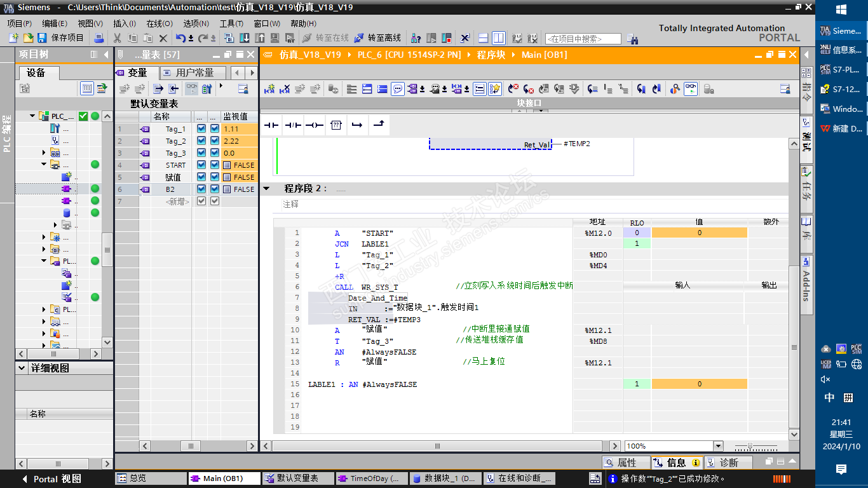This screenshot has height=488, width=868.
Task: Open Windows notification center icon
Action: [x=841, y=470]
